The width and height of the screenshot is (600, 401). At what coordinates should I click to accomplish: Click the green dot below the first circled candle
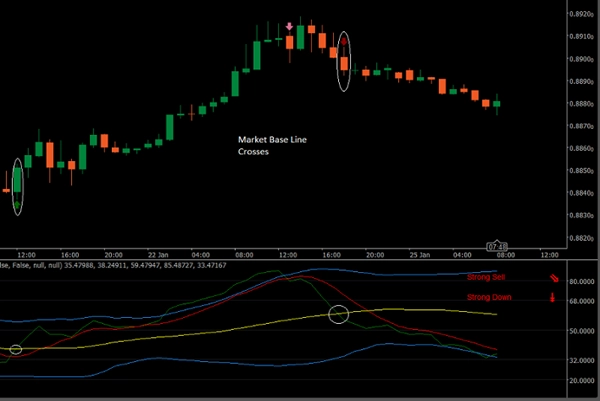(x=17, y=204)
